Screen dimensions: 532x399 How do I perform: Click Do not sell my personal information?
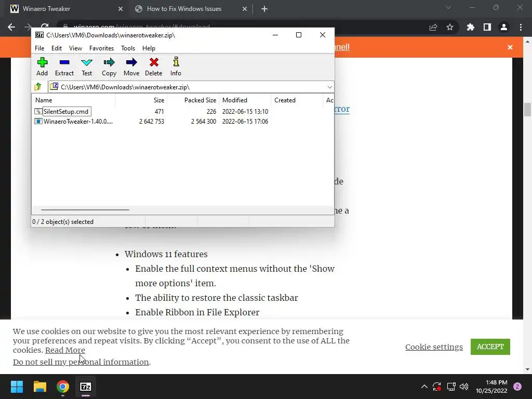(81, 362)
